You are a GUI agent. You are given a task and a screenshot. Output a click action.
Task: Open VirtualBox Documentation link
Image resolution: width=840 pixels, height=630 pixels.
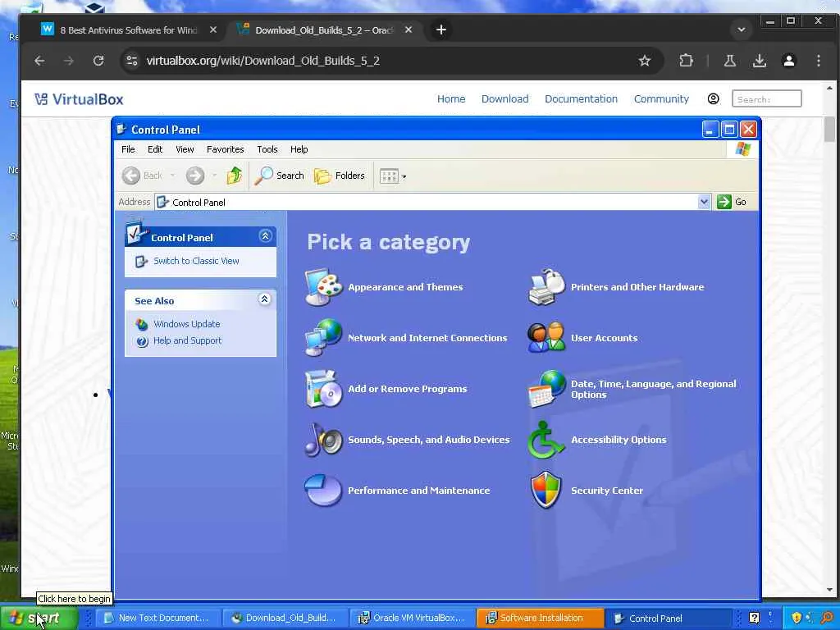tap(581, 99)
